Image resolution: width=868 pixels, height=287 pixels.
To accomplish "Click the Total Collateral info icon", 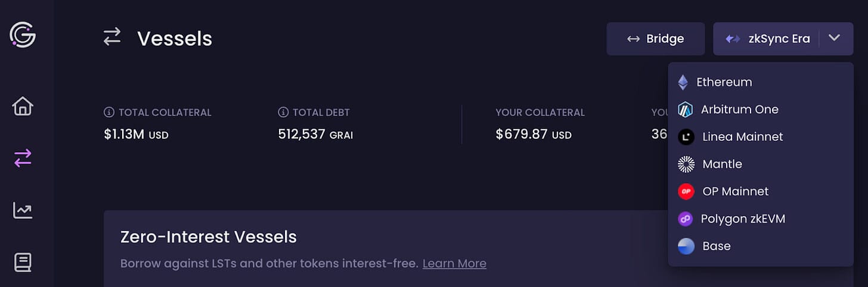I will (109, 113).
